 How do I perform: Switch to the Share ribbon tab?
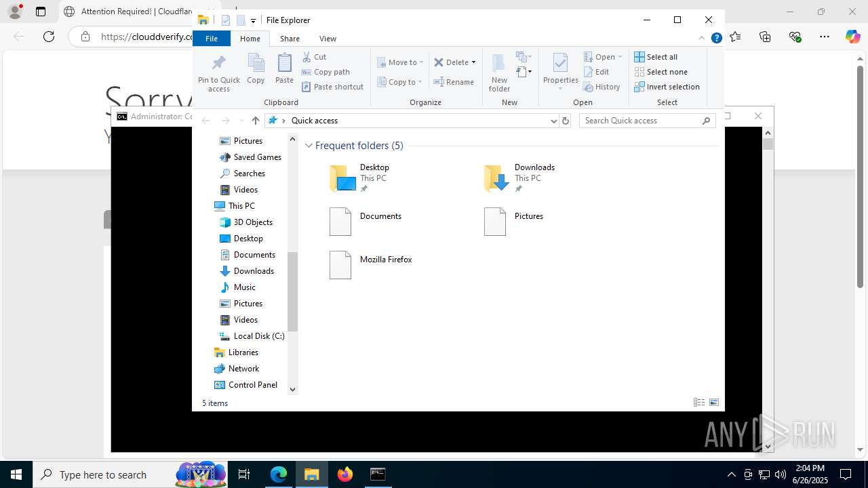click(x=290, y=39)
